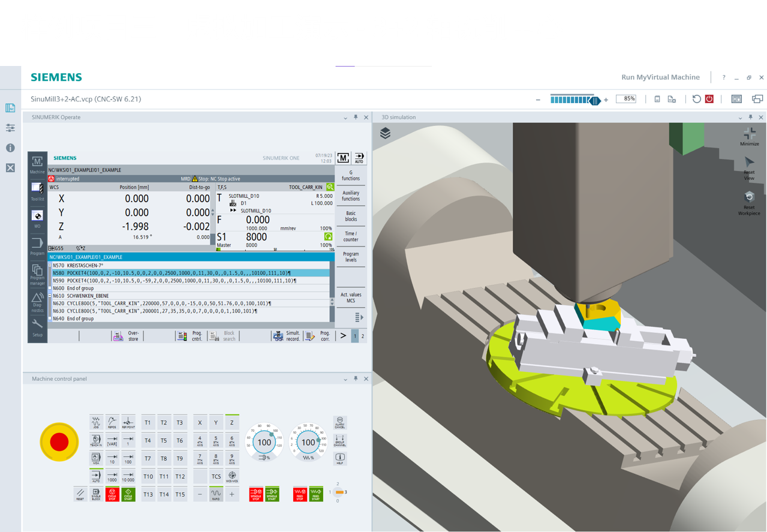Toggle the [VAR] increment key
Screen dimensions: 767x532
[x=112, y=440]
